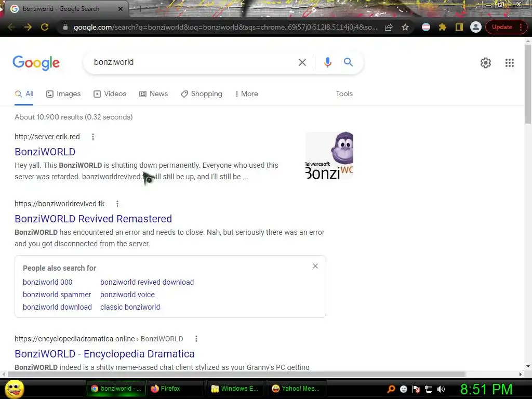Viewport: 532px width, 399px height.
Task: Open Windows Explorer taskbar item
Action: point(235,389)
